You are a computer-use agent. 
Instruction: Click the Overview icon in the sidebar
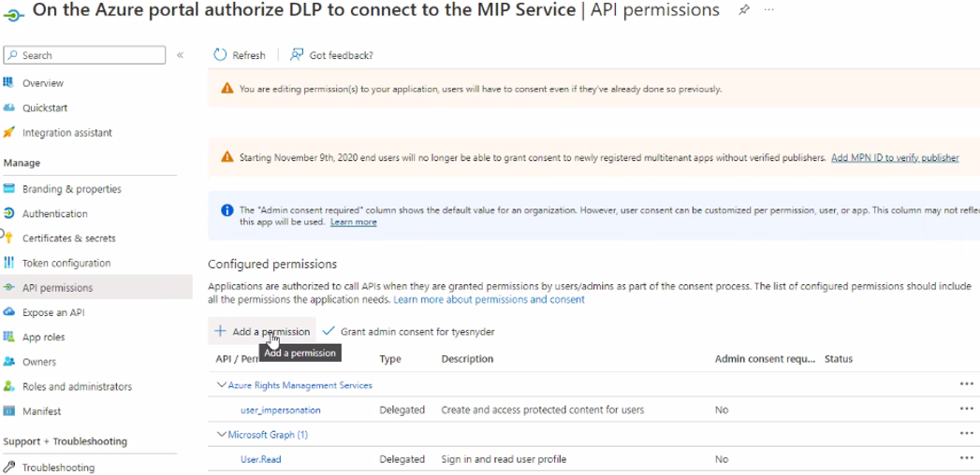point(8,82)
